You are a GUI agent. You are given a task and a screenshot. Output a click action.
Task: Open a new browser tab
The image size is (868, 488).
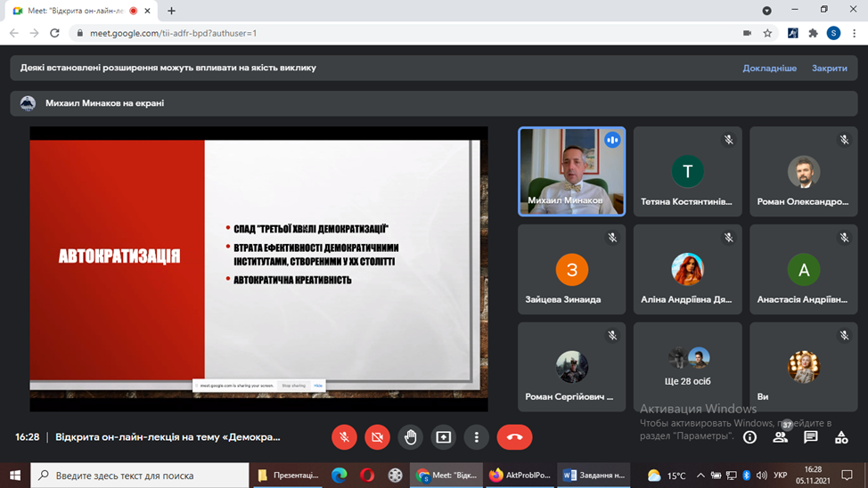click(172, 11)
